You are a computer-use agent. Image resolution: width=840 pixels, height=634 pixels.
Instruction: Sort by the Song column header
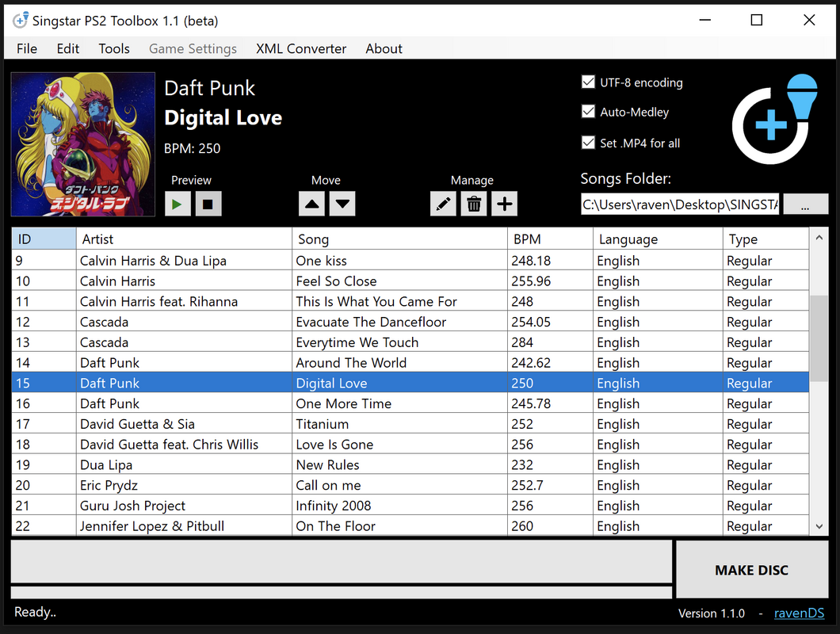click(x=400, y=239)
